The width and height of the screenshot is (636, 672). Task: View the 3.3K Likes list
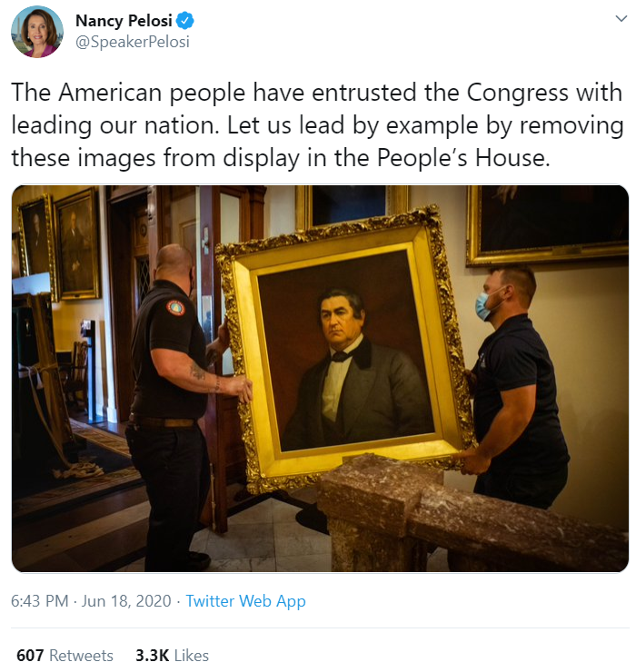point(172,656)
